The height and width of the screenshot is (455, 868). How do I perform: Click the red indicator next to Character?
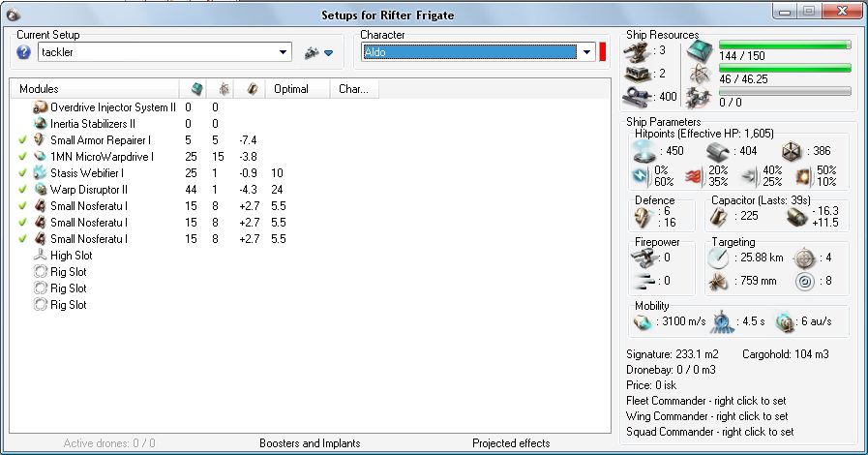pyautogui.click(x=602, y=52)
